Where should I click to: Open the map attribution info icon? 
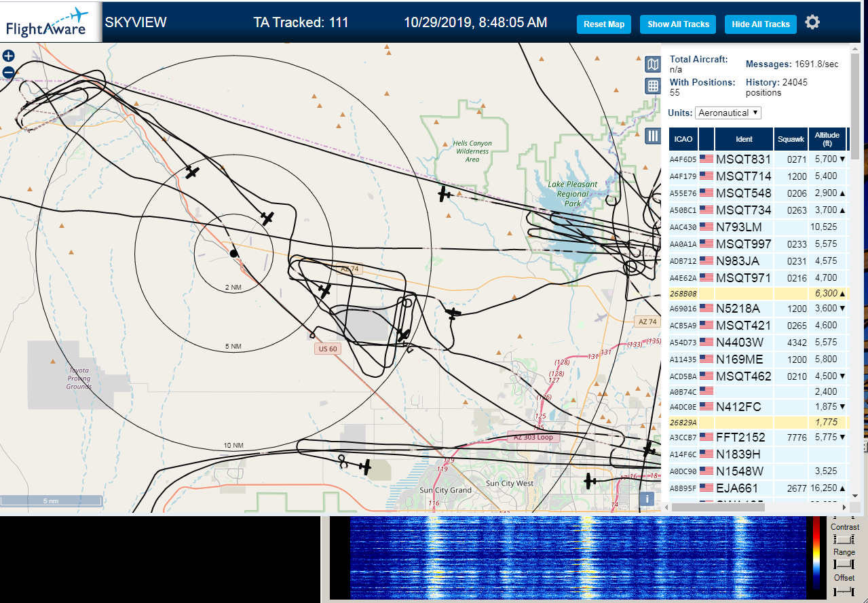click(x=647, y=500)
